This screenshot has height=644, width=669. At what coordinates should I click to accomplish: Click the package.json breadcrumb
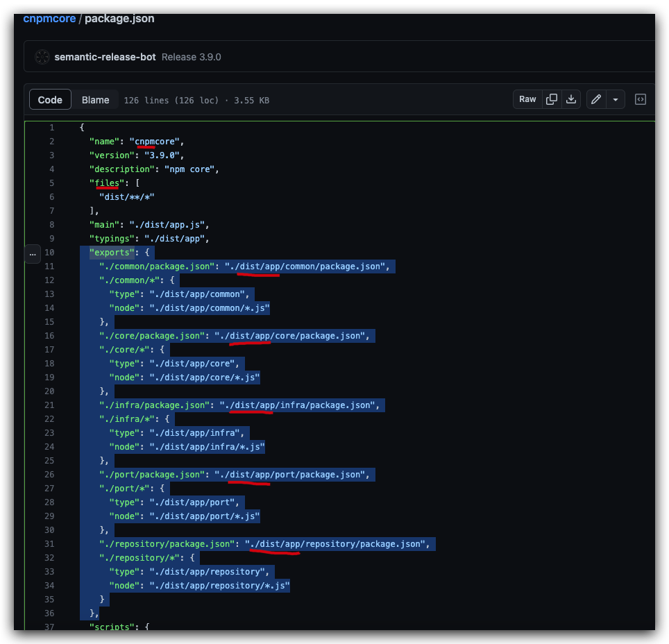pyautogui.click(x=119, y=18)
